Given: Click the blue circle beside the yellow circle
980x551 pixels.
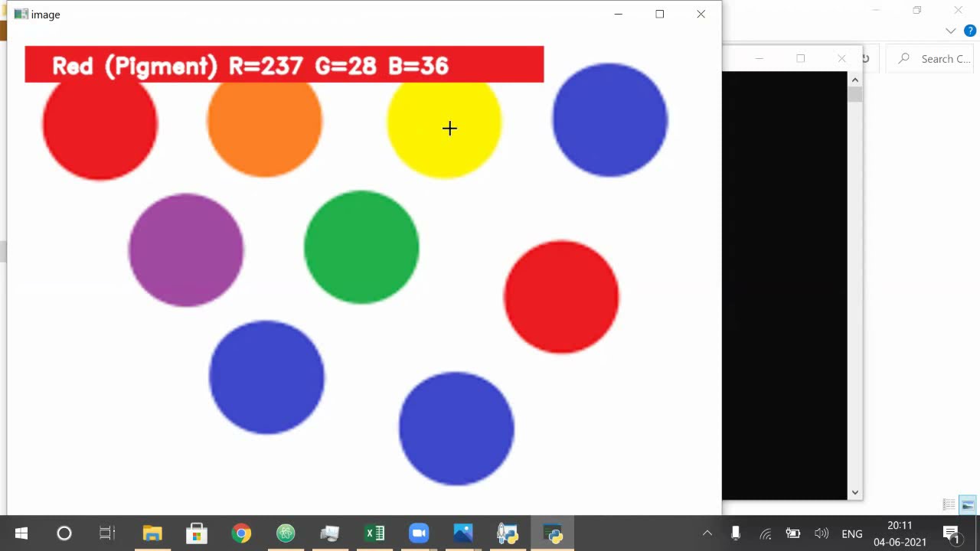Looking at the screenshot, I should coord(610,120).
